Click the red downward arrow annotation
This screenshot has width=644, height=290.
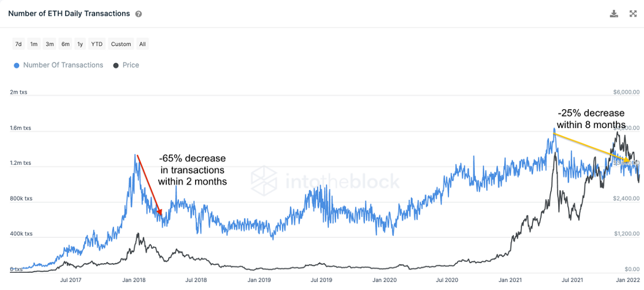point(149,184)
